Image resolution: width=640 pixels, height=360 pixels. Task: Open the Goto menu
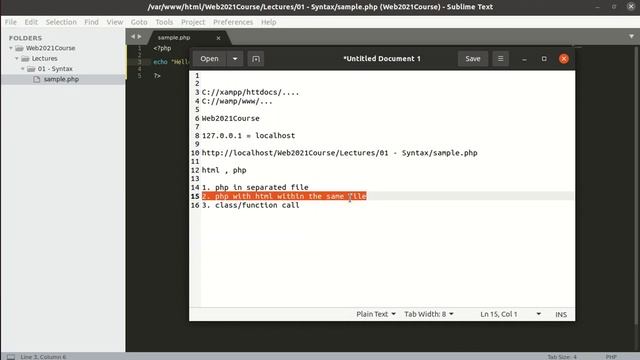pyautogui.click(x=139, y=22)
